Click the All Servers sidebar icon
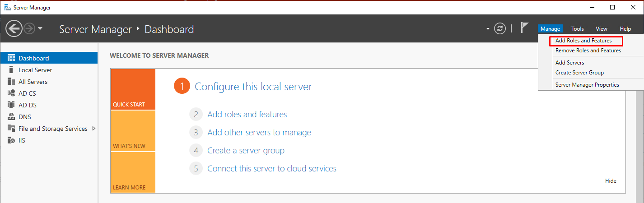Viewport: 644px width, 203px height. coord(11,82)
